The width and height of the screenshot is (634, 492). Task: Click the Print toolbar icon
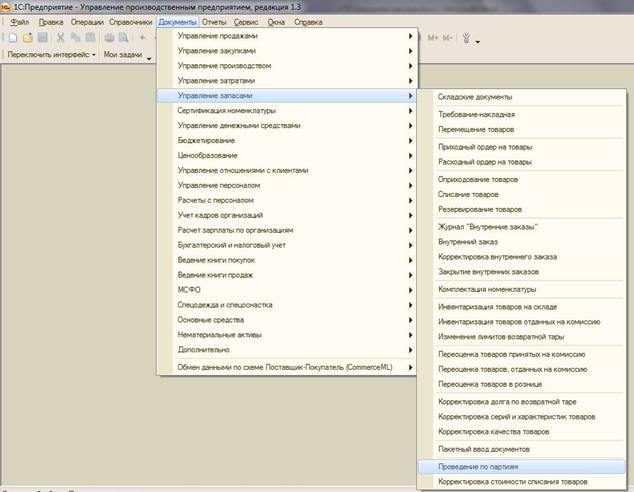[109, 38]
